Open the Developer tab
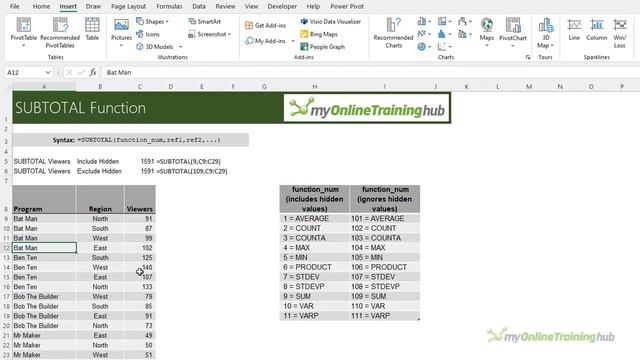 (282, 7)
